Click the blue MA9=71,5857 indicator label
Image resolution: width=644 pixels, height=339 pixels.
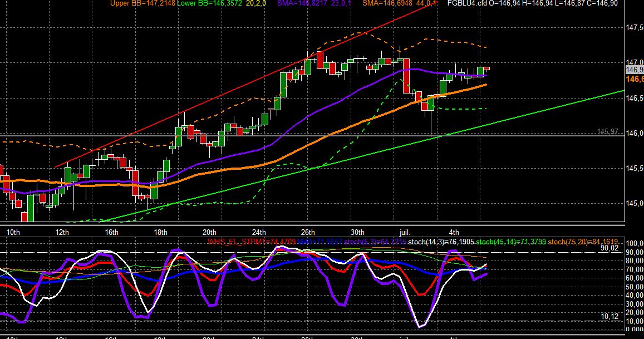pyautogui.click(x=319, y=242)
